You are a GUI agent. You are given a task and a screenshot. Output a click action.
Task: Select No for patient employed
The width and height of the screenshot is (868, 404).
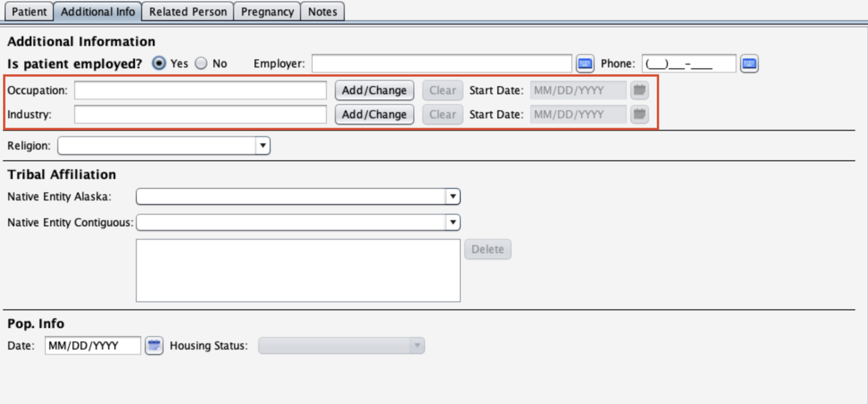point(202,63)
